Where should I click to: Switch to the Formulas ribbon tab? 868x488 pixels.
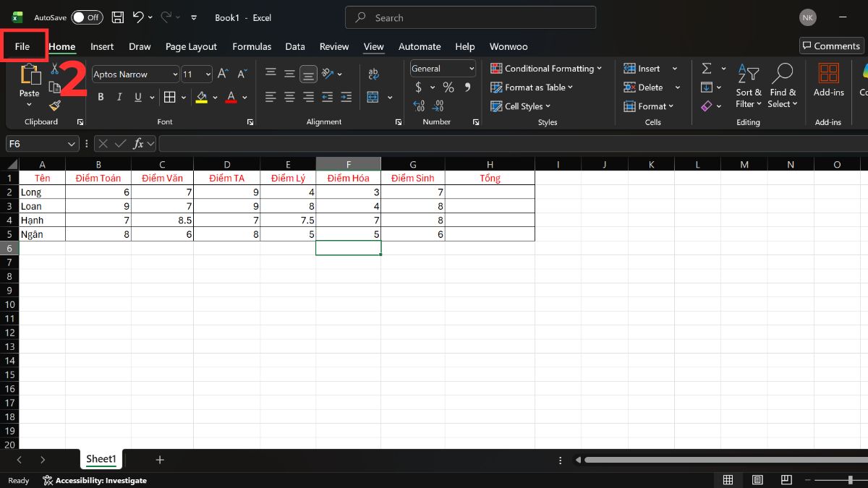click(x=252, y=46)
